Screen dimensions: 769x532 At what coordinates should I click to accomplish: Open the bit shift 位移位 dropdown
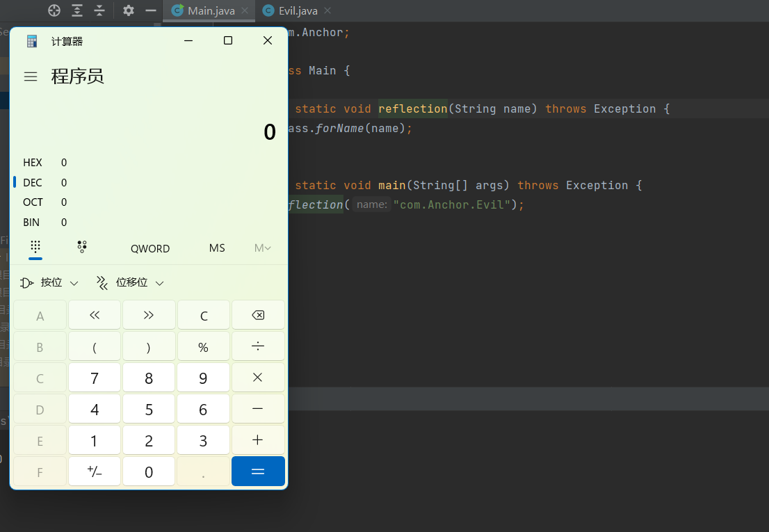click(130, 283)
